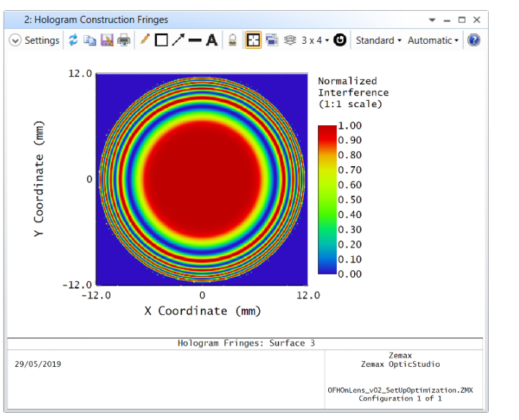Open the window title dropdown arrow menu
519x420 pixels.
[432, 20]
